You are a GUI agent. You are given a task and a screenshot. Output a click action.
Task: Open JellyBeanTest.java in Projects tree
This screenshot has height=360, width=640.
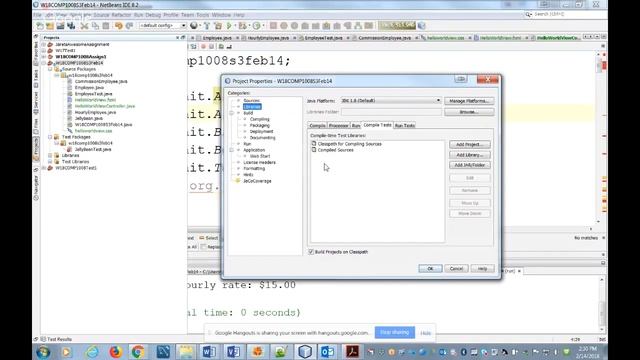(93, 149)
